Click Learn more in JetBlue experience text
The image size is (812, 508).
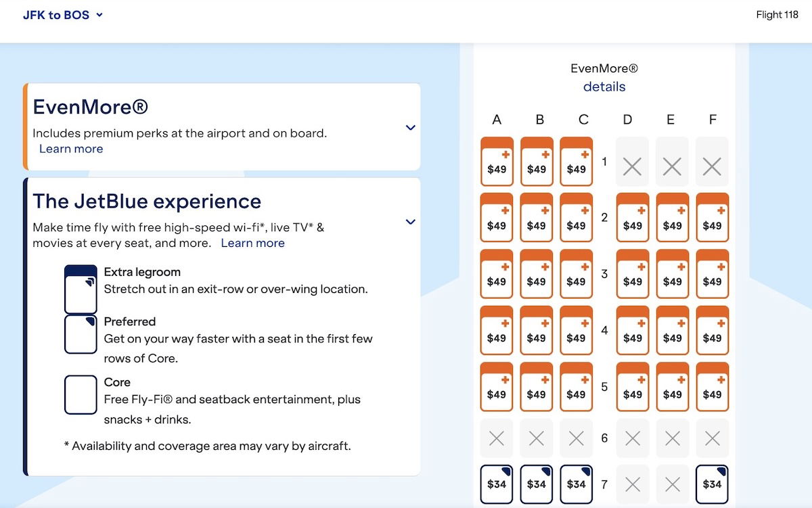point(252,243)
